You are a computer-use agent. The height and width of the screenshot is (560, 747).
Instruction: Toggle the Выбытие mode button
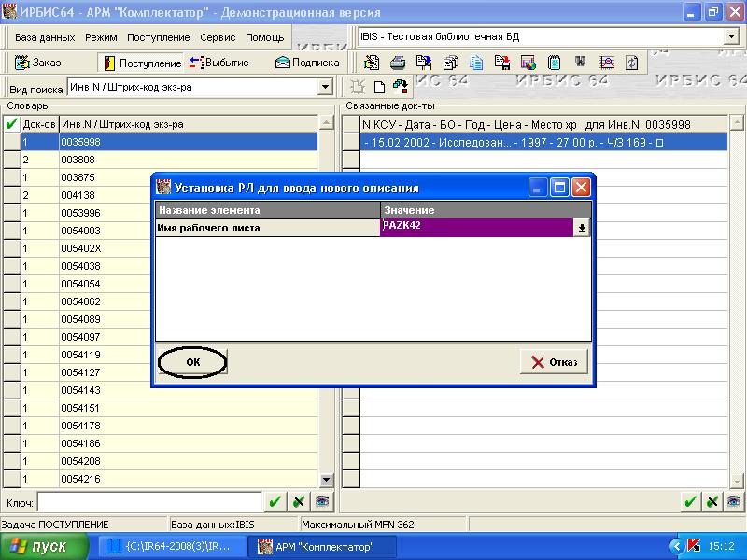pyautogui.click(x=218, y=63)
